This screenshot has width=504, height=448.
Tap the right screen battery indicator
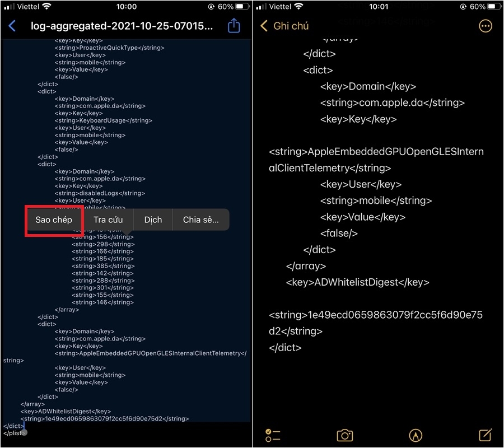pos(494,6)
